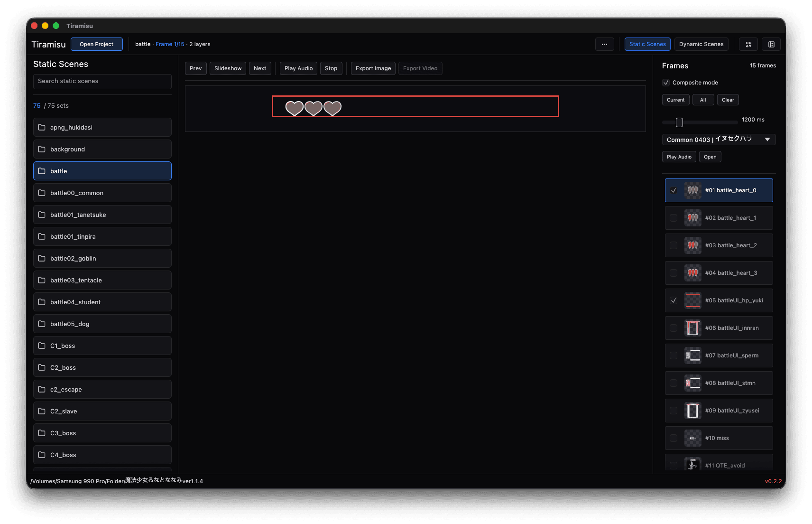This screenshot has height=524, width=812.
Task: Click thumbnail of #07 battleUI_sperm
Action: click(x=692, y=356)
